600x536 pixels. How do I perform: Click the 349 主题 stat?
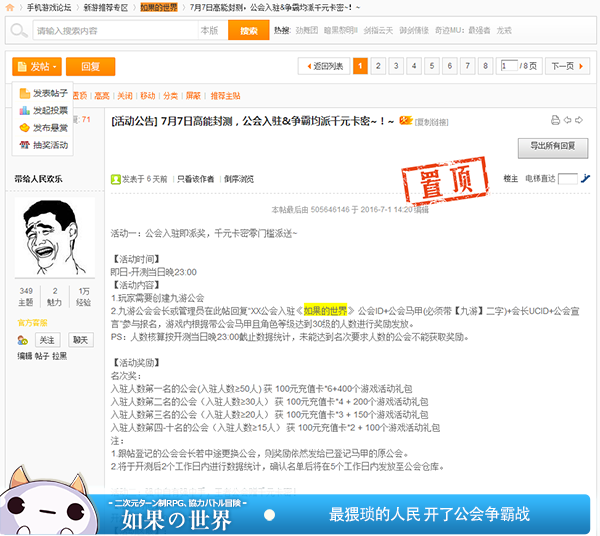tap(26, 297)
